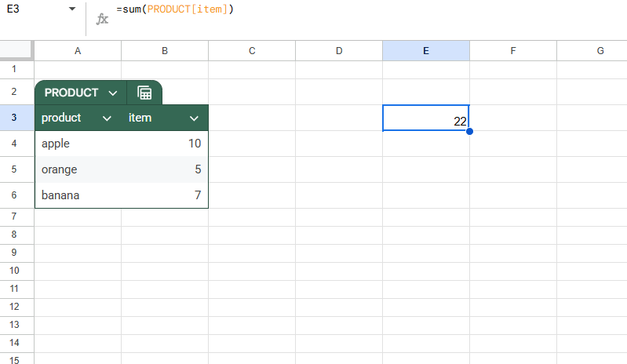The image size is (627, 364).
Task: Open the Name box dropdown arrow
Action: pos(72,9)
